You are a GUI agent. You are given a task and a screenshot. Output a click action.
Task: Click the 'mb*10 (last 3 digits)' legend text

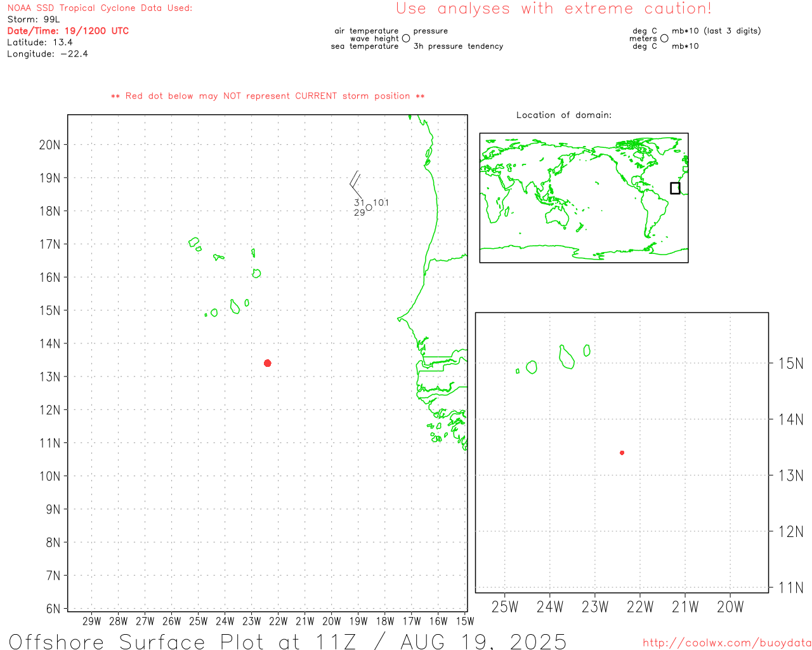coord(716,30)
